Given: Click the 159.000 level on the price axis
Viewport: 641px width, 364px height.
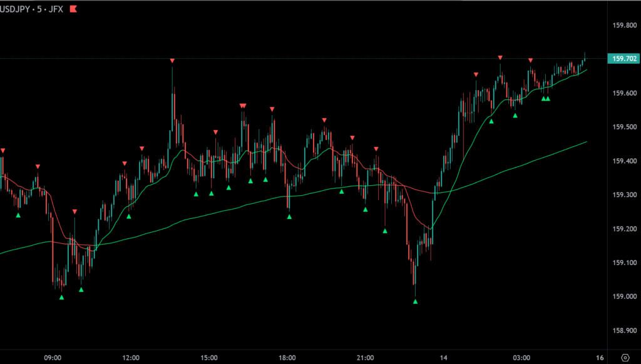Looking at the screenshot, I should 623,296.
